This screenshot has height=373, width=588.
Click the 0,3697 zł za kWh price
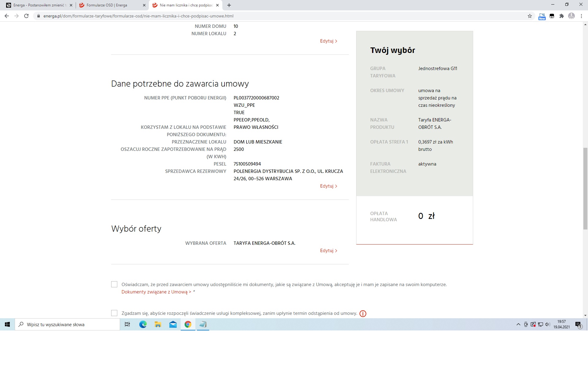point(435,146)
